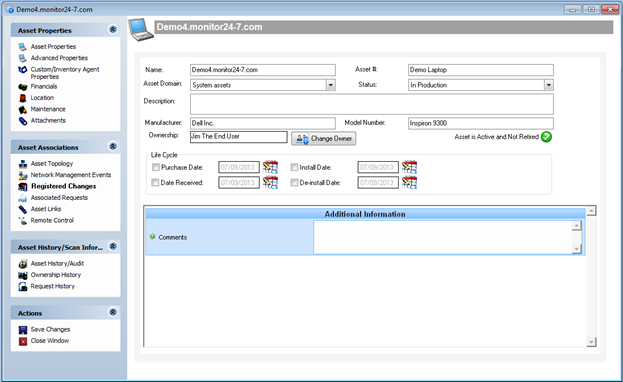Click the Comments row green bullet

click(152, 237)
